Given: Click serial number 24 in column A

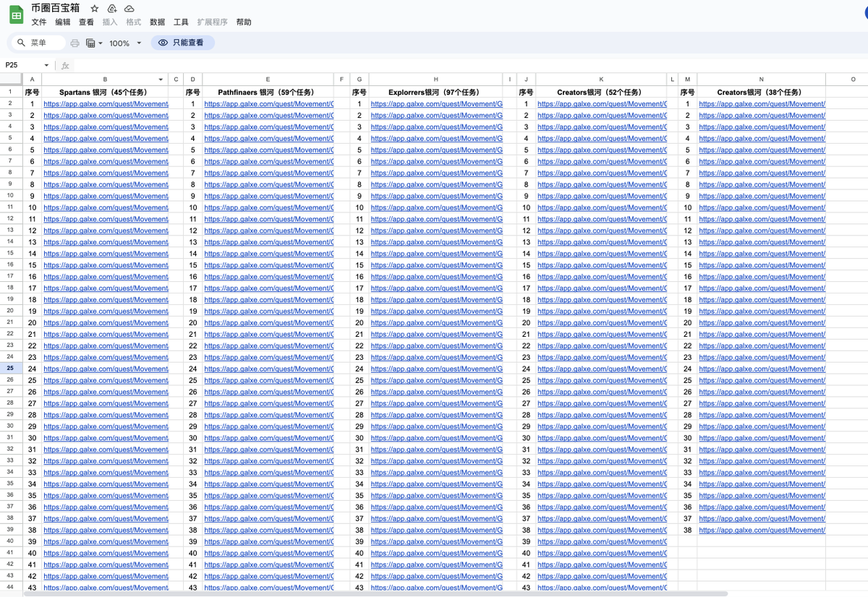Looking at the screenshot, I should click(x=32, y=369).
